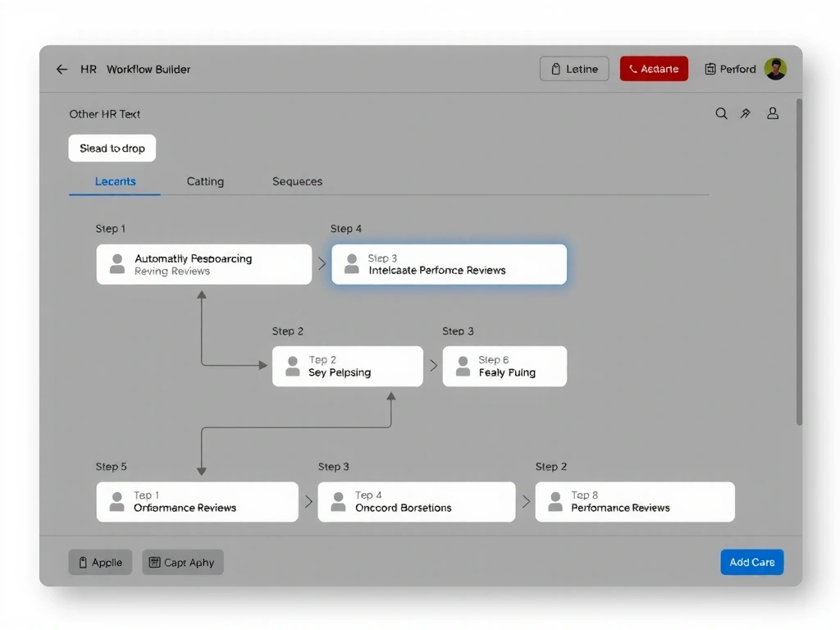Open the Sequeces tab
The height and width of the screenshot is (630, 840).
(x=297, y=181)
